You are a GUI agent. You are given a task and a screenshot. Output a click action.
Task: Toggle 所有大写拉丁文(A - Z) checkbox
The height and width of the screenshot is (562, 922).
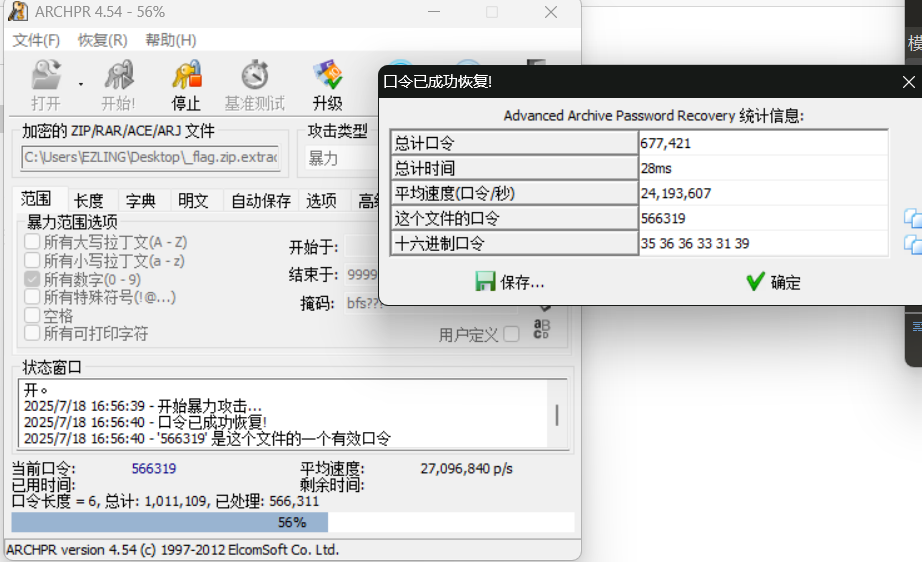coord(33,242)
